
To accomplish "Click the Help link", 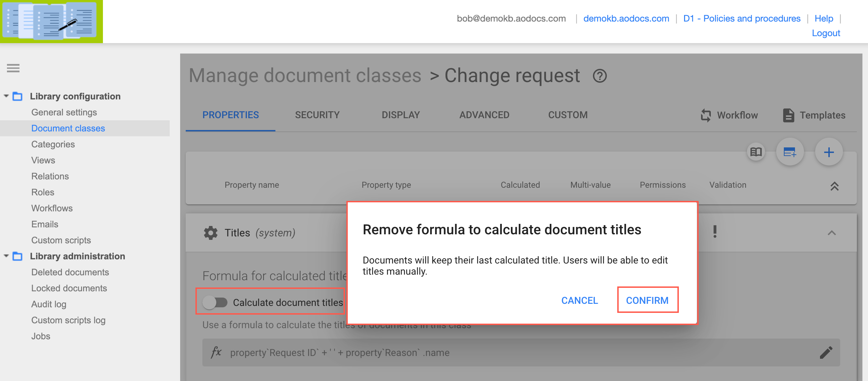I will pyautogui.click(x=823, y=18).
